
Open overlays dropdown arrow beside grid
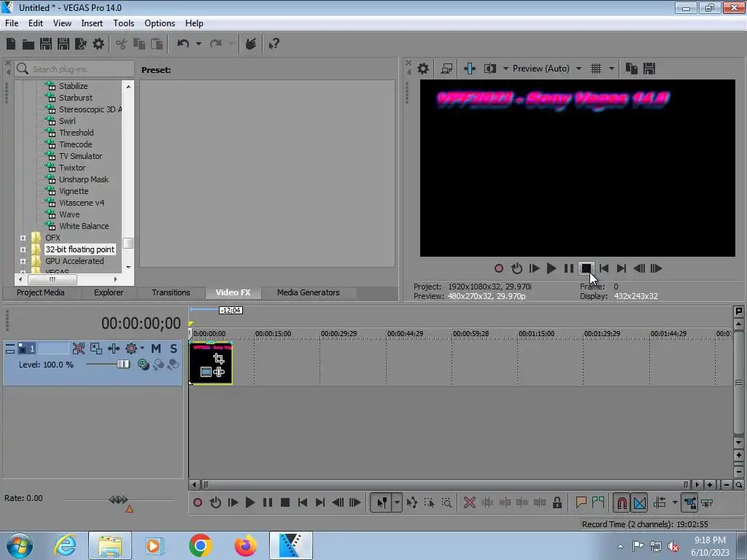(611, 69)
